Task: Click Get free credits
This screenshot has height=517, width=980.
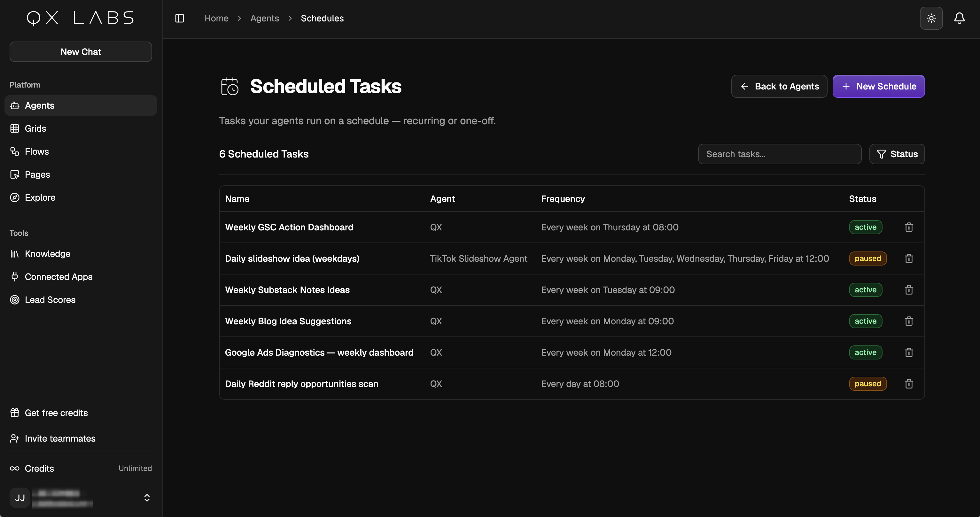Action: click(x=81, y=413)
